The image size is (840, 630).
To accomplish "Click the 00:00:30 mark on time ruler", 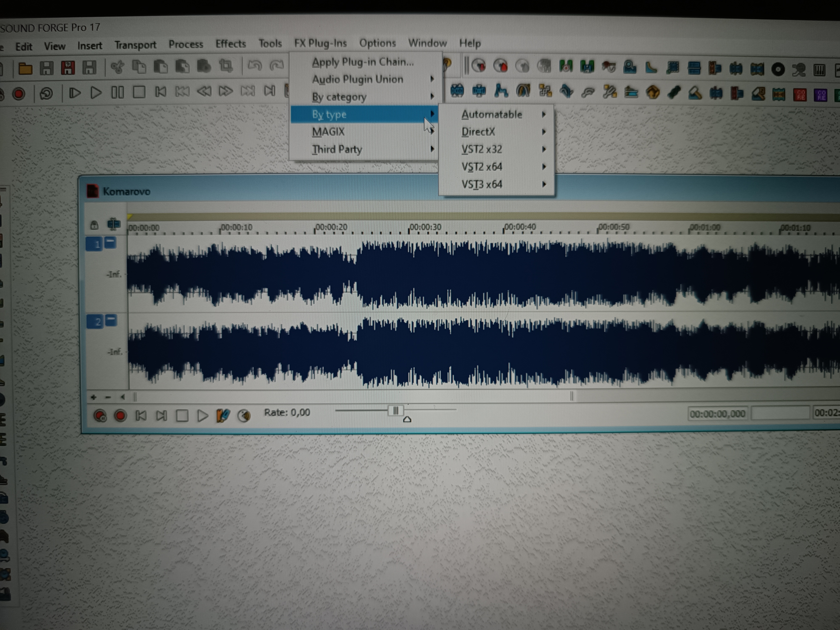I will pos(425,227).
